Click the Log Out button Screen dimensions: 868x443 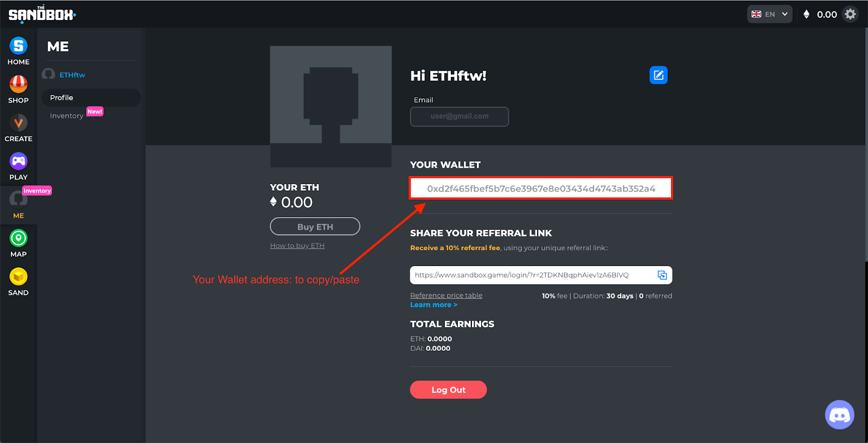[x=448, y=390]
